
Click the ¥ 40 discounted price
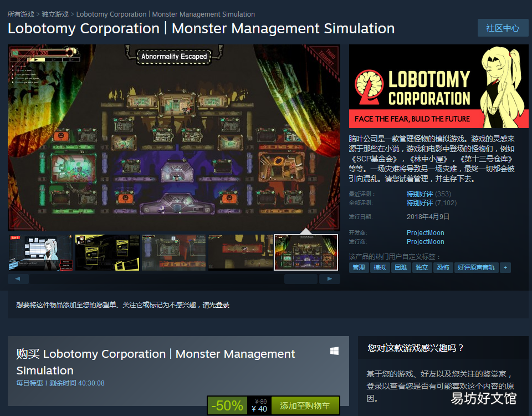click(x=259, y=409)
